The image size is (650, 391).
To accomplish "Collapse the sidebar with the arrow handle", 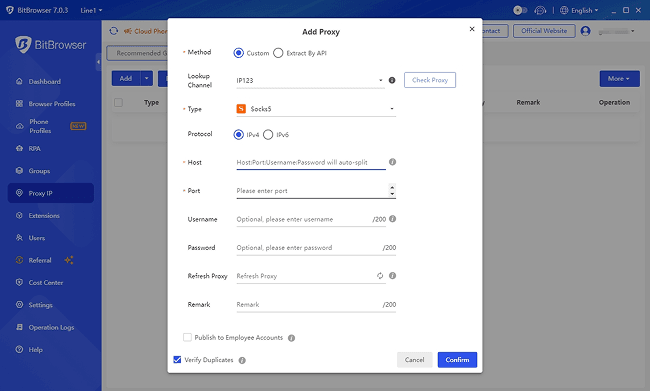I will click(x=98, y=62).
